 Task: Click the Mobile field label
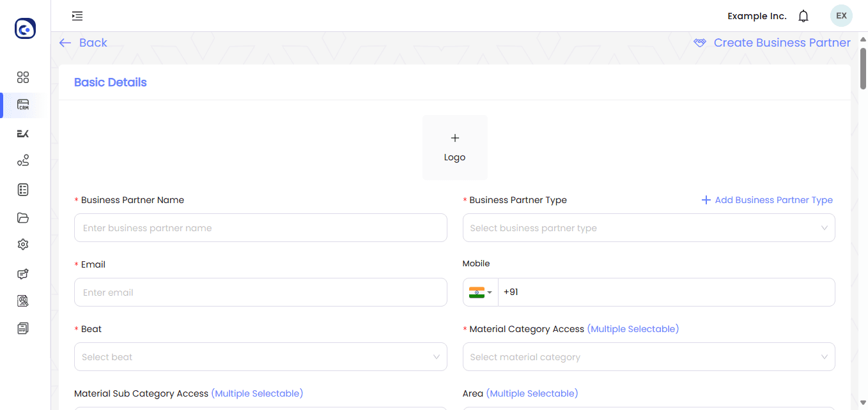click(x=476, y=263)
